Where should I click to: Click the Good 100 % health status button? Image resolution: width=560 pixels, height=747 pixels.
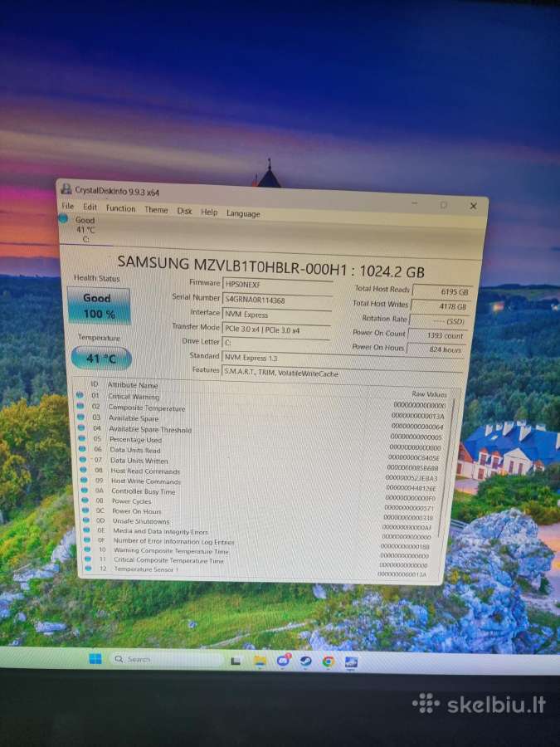point(99,305)
